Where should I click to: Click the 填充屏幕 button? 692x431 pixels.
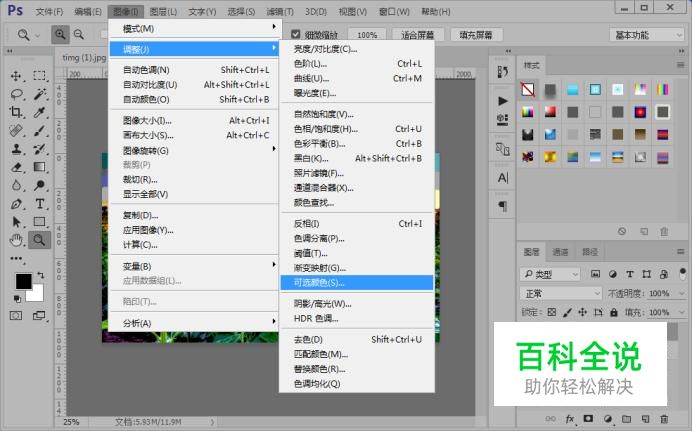pyautogui.click(x=476, y=35)
